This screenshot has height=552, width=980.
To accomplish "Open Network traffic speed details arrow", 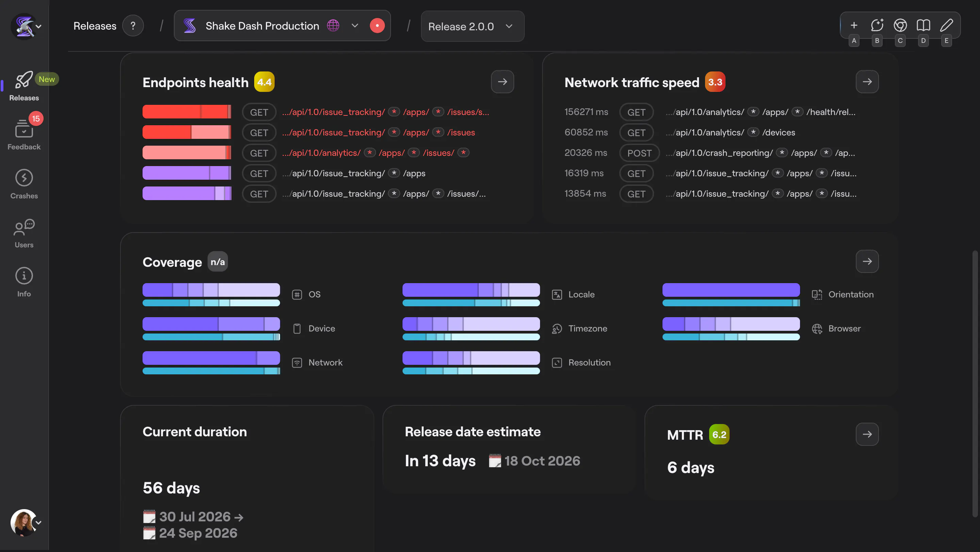I will point(867,81).
